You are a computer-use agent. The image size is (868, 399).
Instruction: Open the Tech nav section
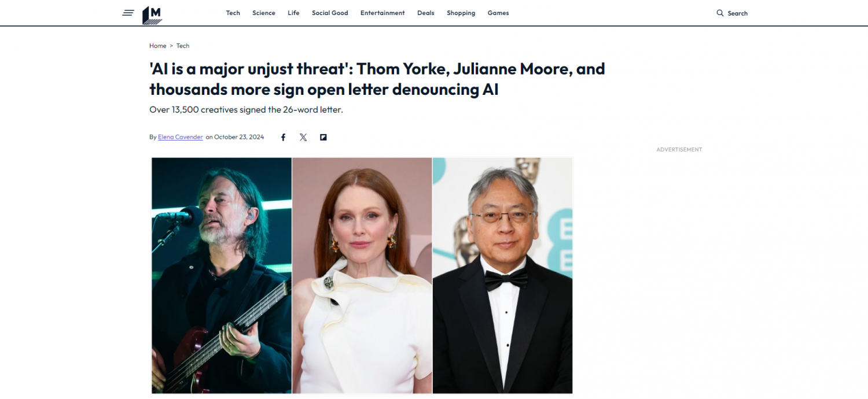point(233,13)
